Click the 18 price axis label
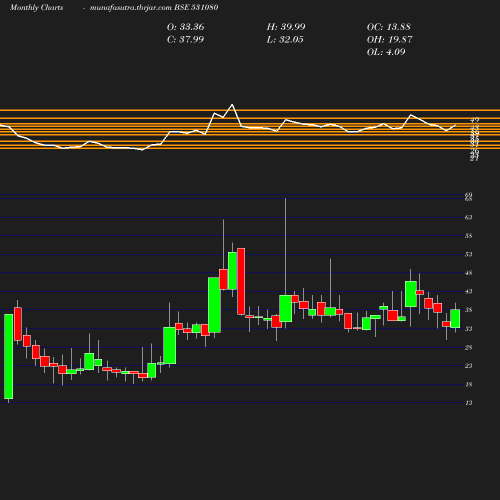This screenshot has height=500, width=500. 469,385
